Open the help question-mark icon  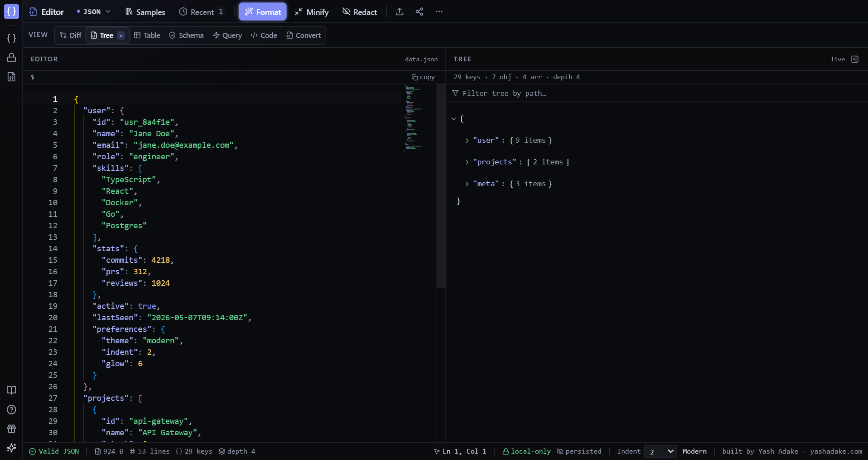[x=11, y=409]
